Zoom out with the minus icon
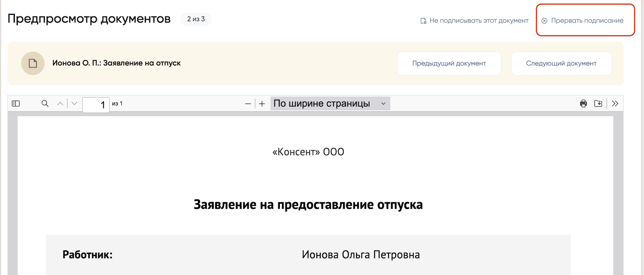This screenshot has width=644, height=275. click(248, 104)
